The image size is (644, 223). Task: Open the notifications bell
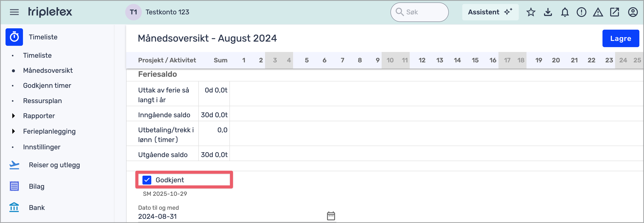tap(565, 12)
